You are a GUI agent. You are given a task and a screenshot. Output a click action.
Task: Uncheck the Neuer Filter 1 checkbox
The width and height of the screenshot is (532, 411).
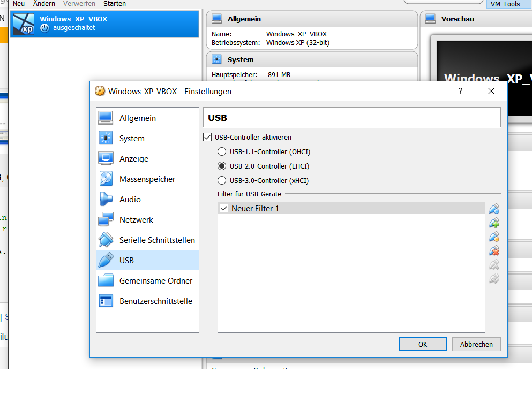coord(224,208)
